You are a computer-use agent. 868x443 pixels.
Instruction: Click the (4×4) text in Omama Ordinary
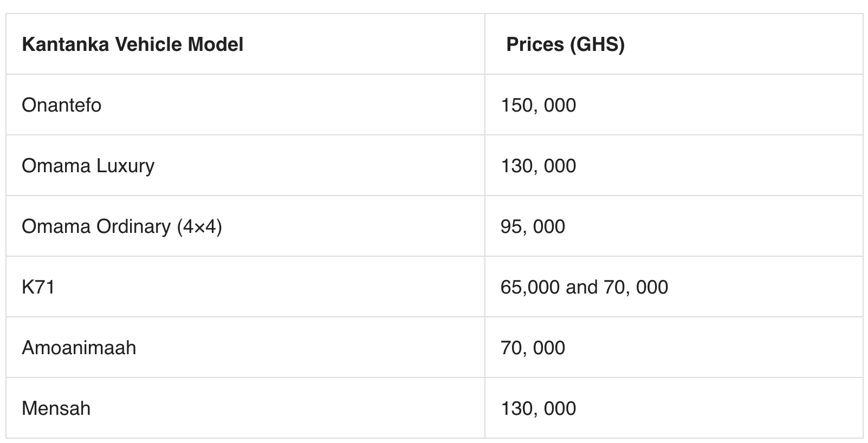(x=199, y=226)
